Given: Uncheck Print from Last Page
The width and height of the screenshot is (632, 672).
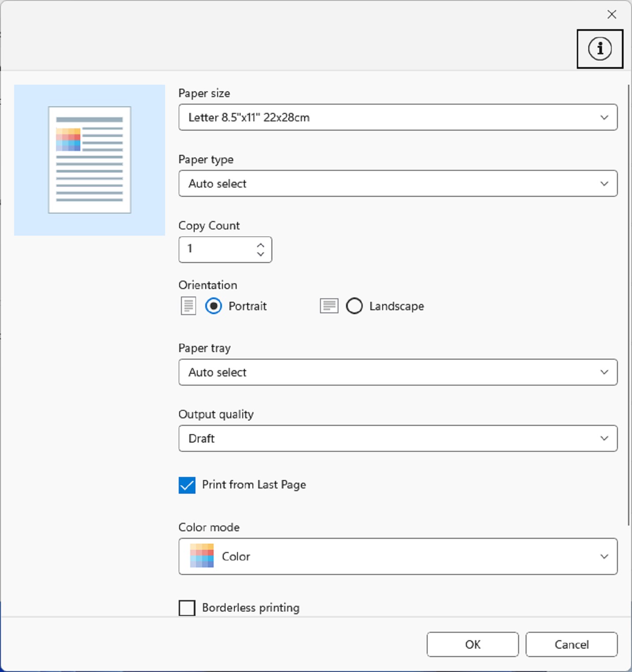Looking at the screenshot, I should click(x=187, y=485).
